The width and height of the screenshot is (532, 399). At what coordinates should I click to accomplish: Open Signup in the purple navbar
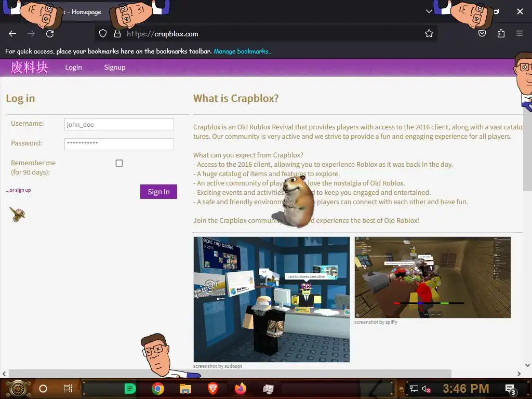click(115, 67)
